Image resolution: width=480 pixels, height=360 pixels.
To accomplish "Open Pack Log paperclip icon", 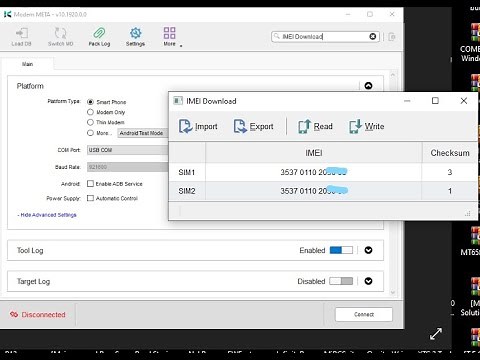I will tap(99, 33).
